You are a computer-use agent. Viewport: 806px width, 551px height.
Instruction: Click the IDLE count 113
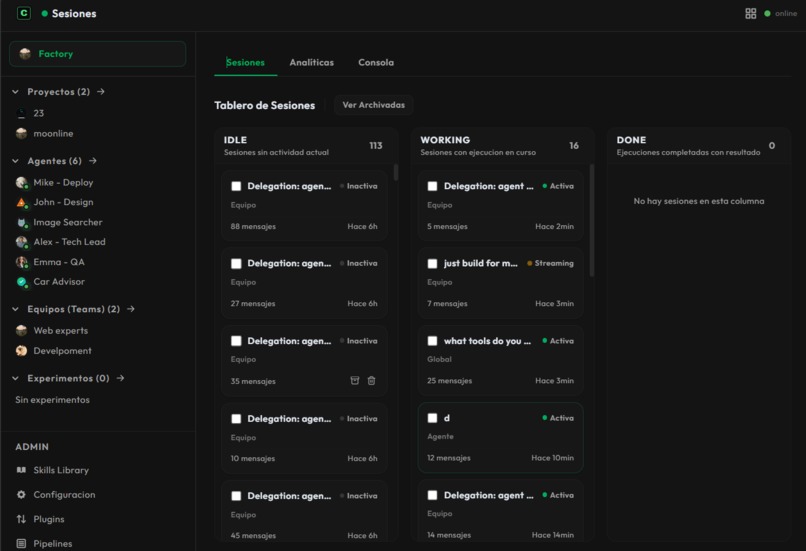pos(376,145)
